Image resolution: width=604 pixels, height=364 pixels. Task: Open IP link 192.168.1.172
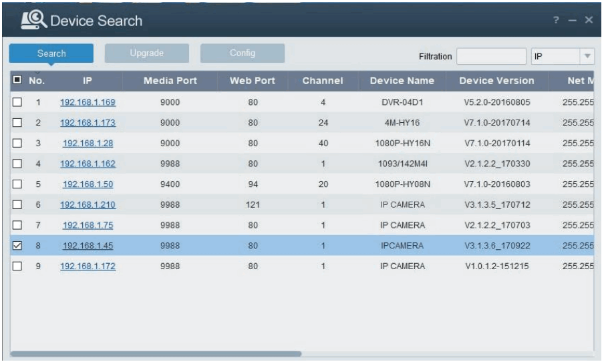tap(88, 266)
